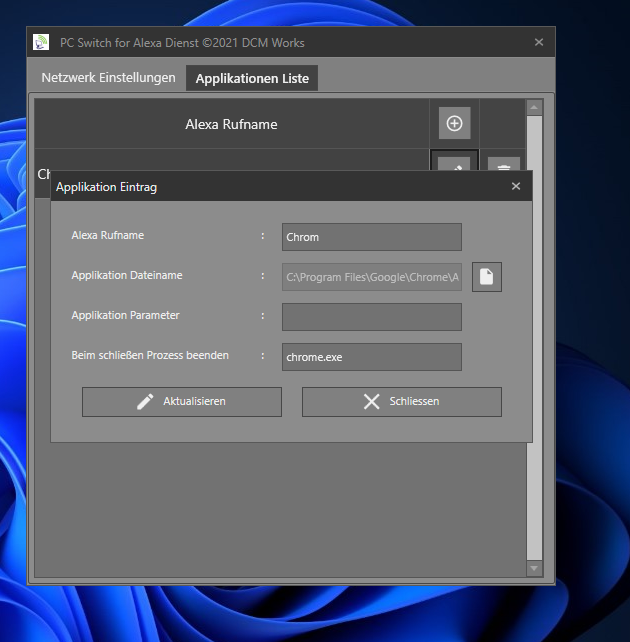Click the Alexa Rufname column header

pyautogui.click(x=231, y=124)
